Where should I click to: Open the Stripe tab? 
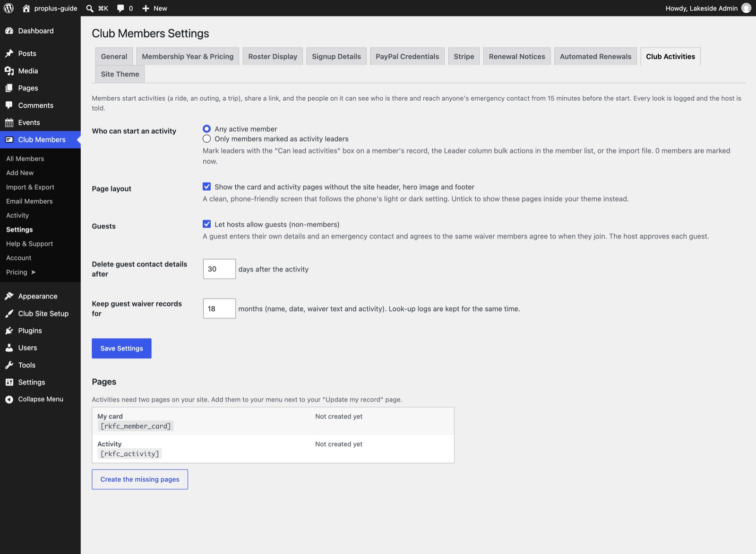tap(464, 56)
